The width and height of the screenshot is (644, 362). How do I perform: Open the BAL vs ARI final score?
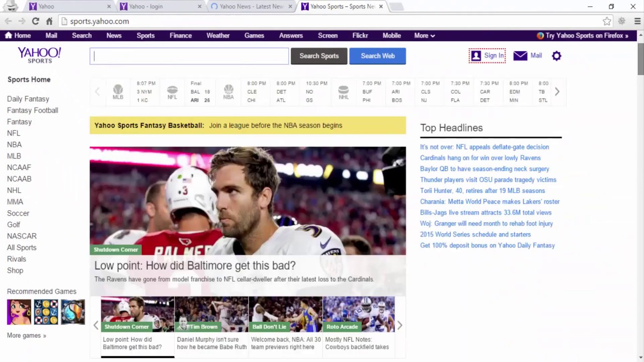[x=200, y=92]
